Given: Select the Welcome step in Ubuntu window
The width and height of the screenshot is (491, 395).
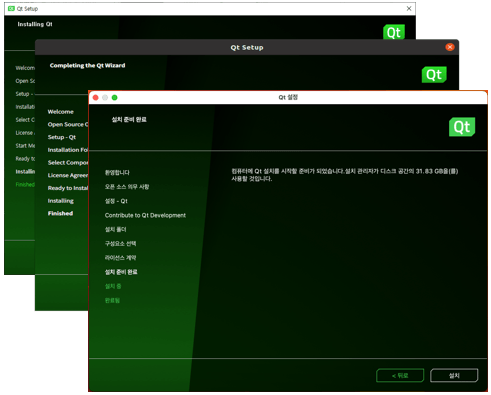Looking at the screenshot, I should [x=61, y=112].
